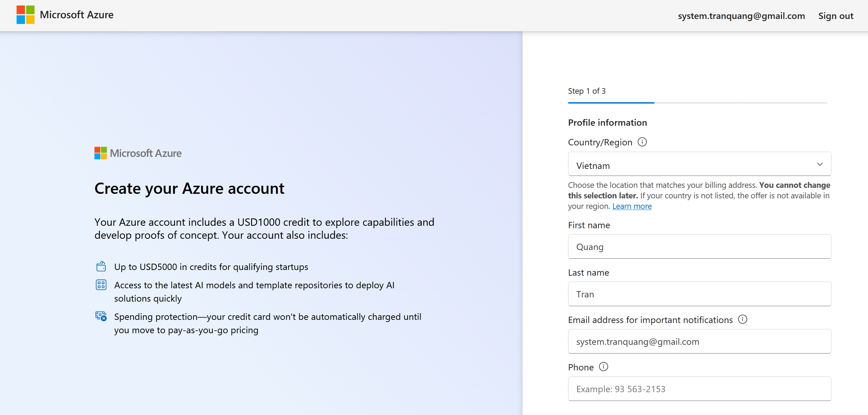Image resolution: width=868 pixels, height=415 pixels.
Task: Click the account email in the header
Action: coord(741,16)
